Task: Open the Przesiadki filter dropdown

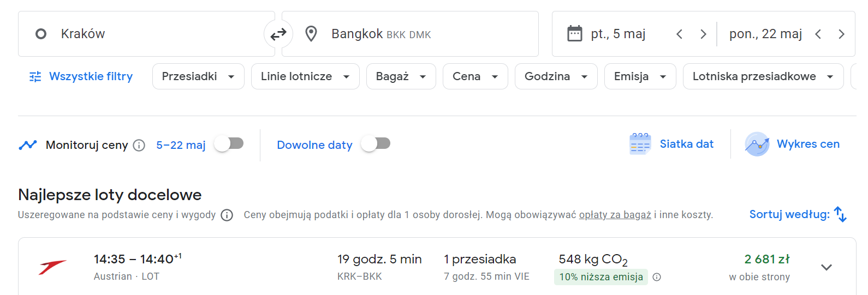Action: [198, 76]
